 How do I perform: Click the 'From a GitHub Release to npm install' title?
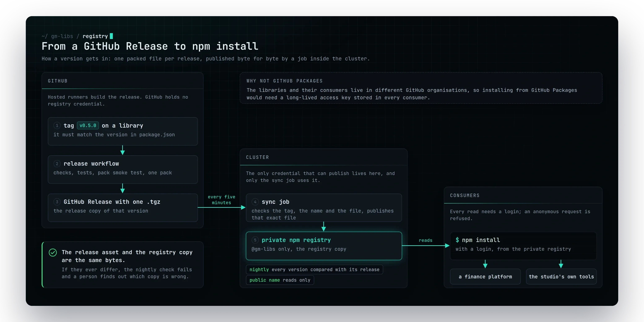(x=150, y=46)
